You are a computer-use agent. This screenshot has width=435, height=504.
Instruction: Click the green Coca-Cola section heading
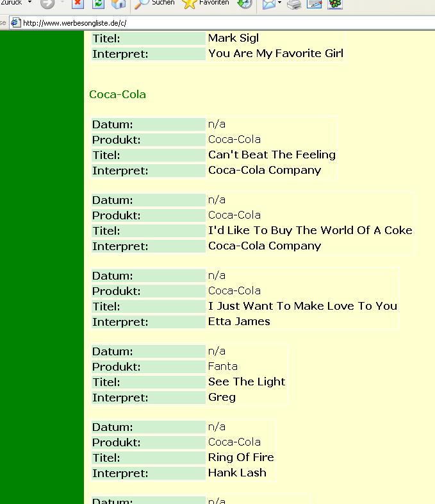(117, 94)
